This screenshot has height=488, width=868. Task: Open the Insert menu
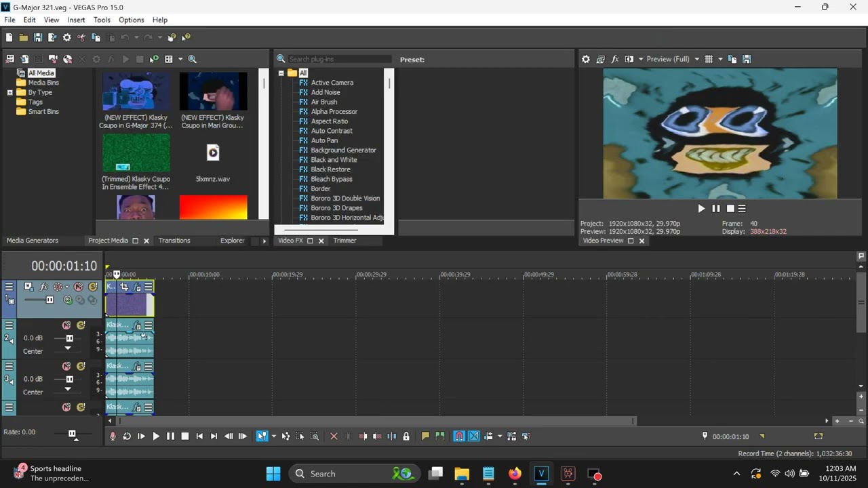tap(76, 20)
